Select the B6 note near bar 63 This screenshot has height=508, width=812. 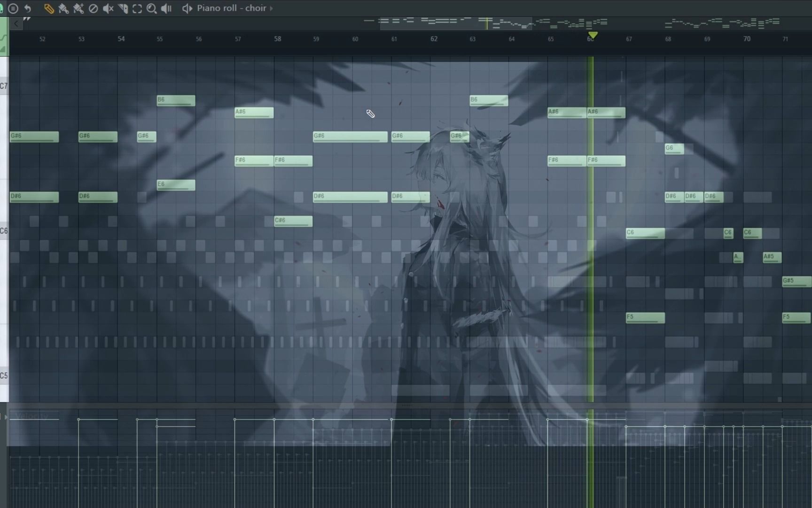(489, 100)
